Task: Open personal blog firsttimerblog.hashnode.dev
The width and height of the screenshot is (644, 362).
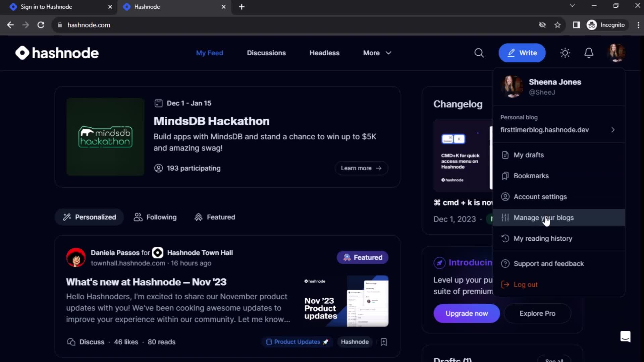Action: coord(557,129)
